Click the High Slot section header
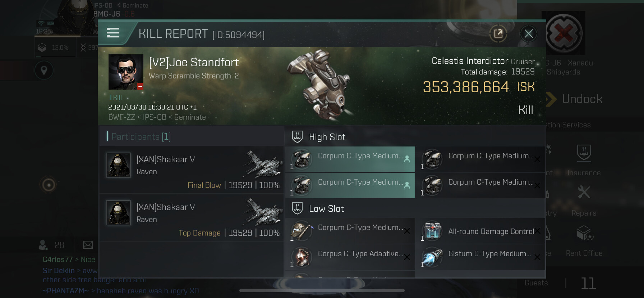Screen dimensions: 644x298 (327, 137)
